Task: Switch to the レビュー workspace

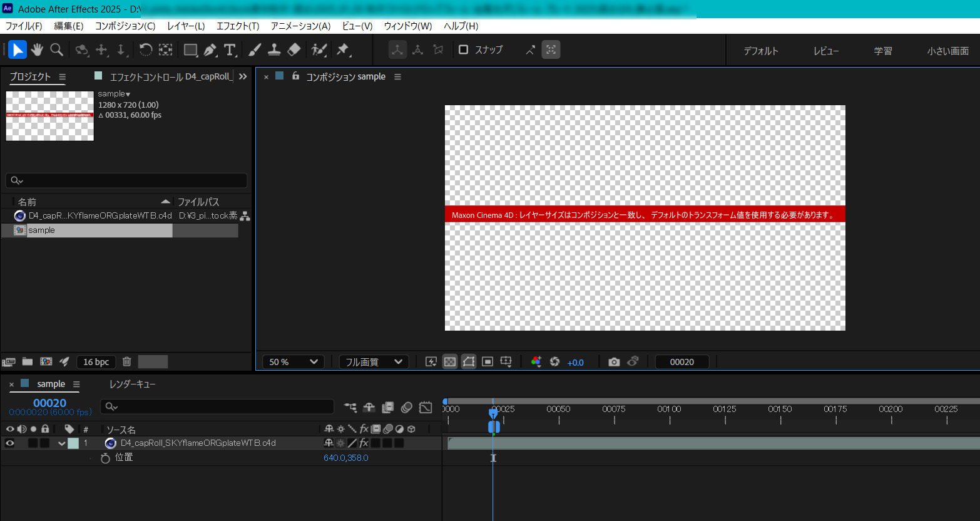Action: click(825, 51)
